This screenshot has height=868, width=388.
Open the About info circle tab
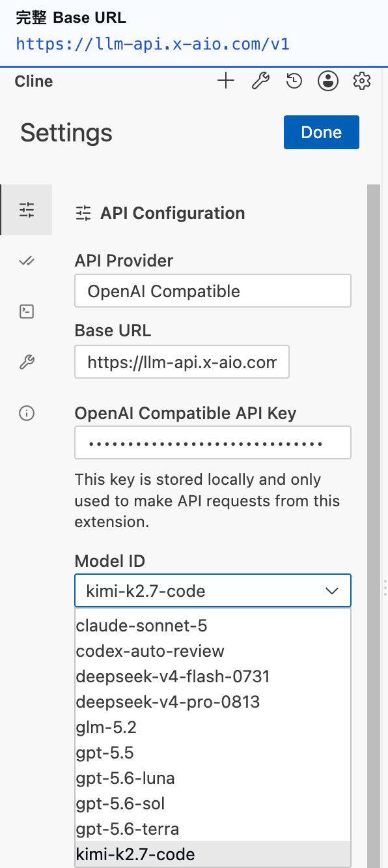(27, 413)
